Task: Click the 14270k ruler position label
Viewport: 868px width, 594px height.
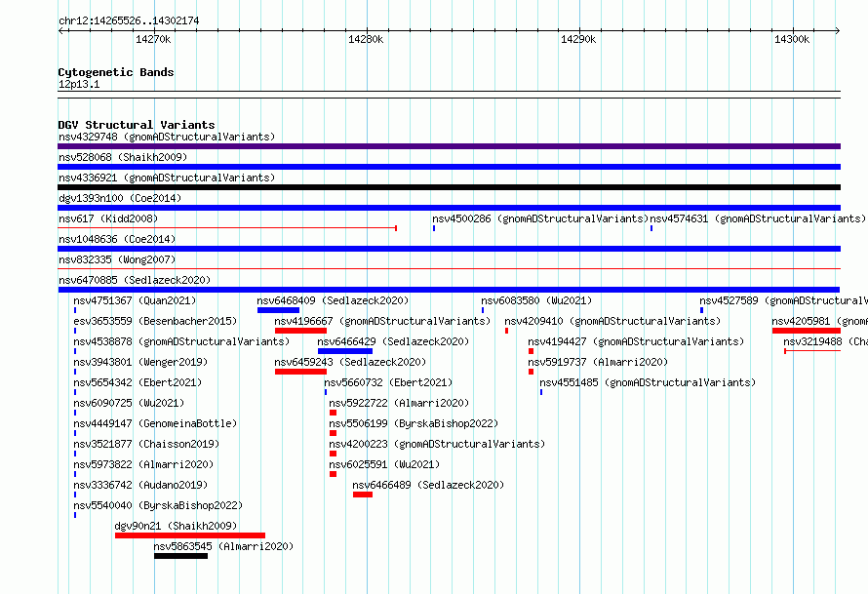Action: [153, 39]
